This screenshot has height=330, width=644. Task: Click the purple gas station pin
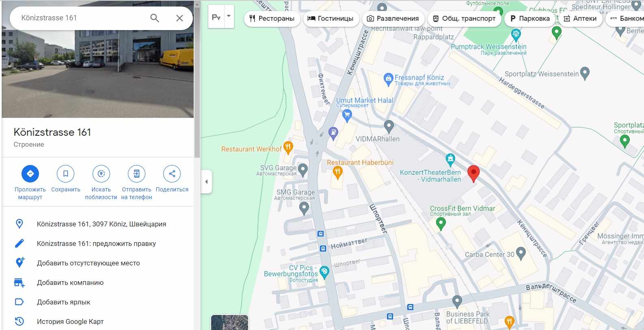point(333,133)
